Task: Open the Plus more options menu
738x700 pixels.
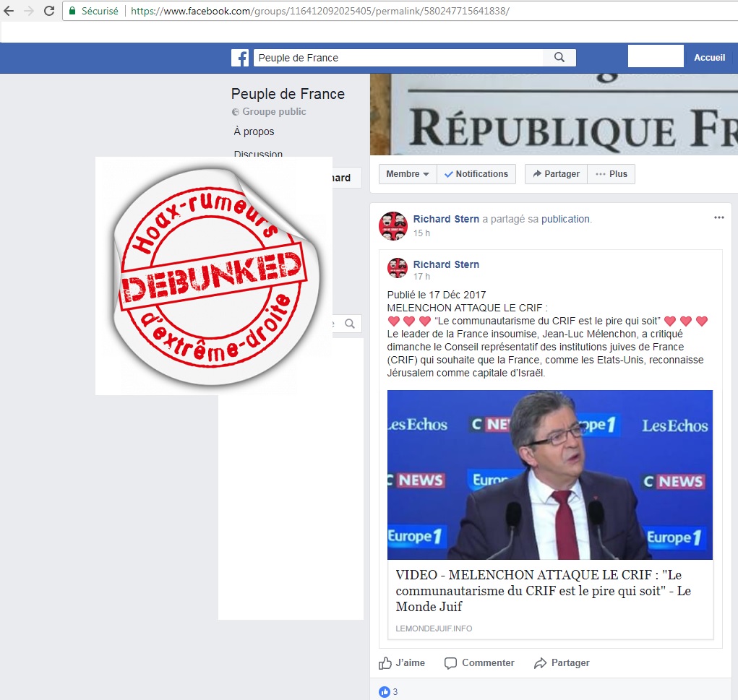Action: (611, 174)
